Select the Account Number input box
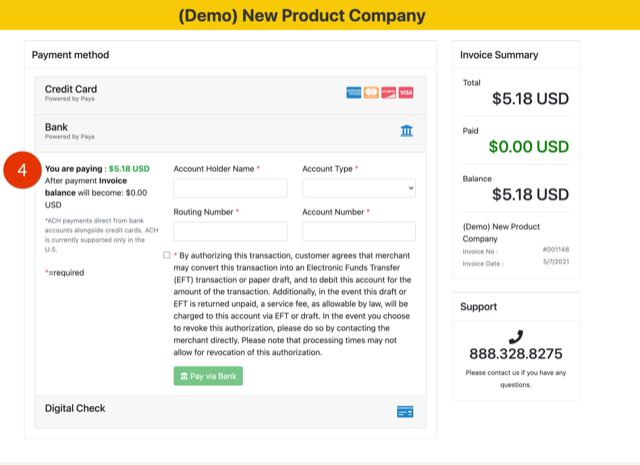 click(x=358, y=231)
